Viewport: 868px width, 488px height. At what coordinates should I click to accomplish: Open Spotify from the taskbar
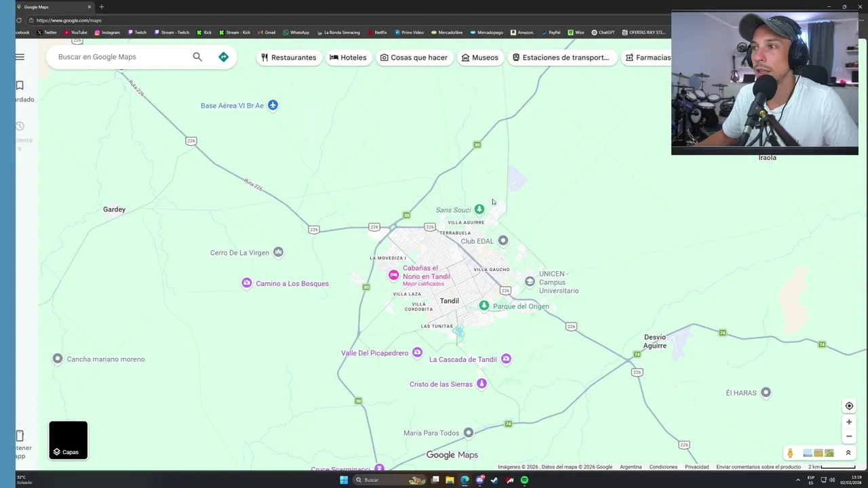[x=525, y=480]
